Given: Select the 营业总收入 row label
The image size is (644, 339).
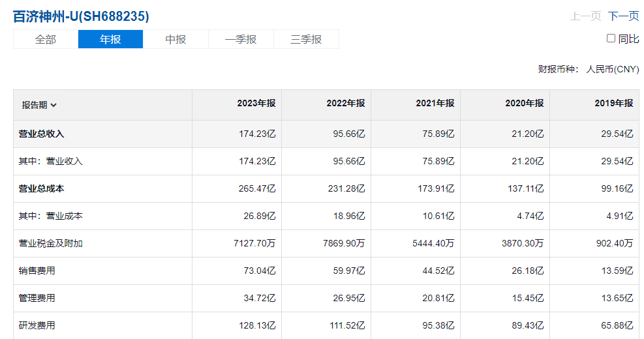Looking at the screenshot, I should [41, 134].
